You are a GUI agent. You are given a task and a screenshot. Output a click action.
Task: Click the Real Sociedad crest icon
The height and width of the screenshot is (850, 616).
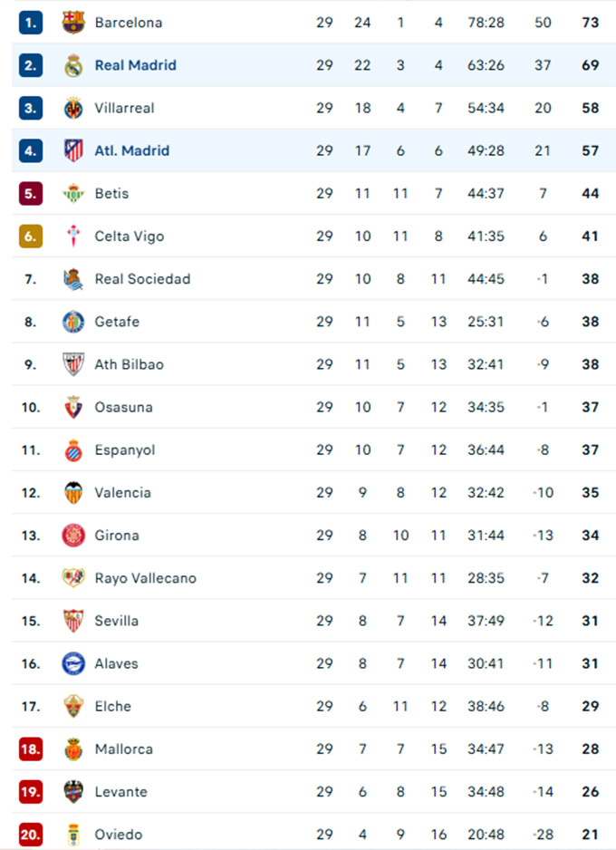[x=73, y=279]
